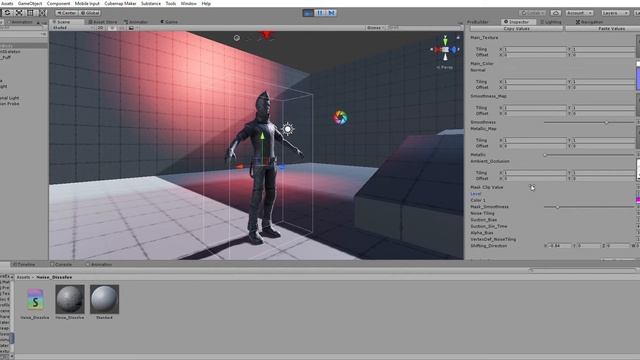Select the Rect transform tool icon
Viewport: 640px width, 360px height.
coord(31,13)
